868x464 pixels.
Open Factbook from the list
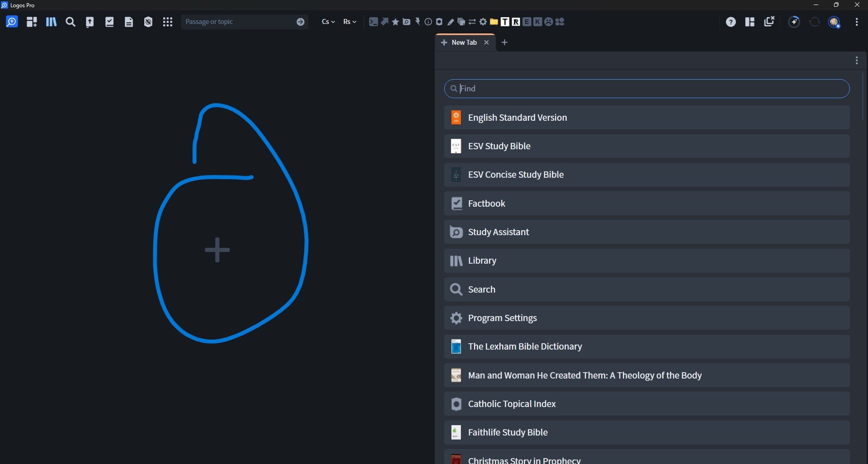point(647,204)
